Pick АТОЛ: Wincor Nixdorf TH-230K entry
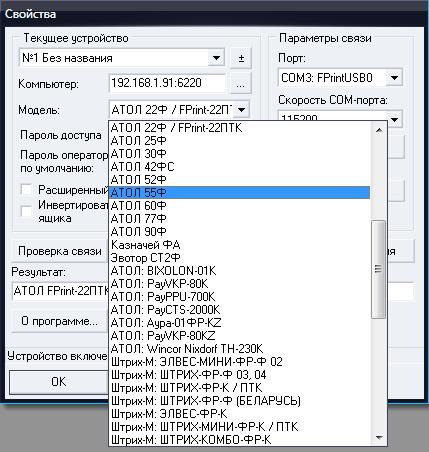Screen dimensions: 429x452 click(x=239, y=349)
